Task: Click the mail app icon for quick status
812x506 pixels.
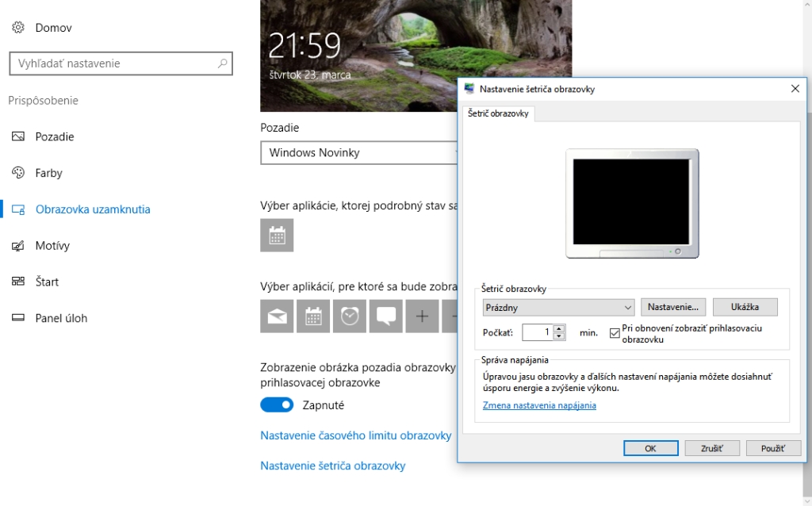Action: pyautogui.click(x=277, y=316)
